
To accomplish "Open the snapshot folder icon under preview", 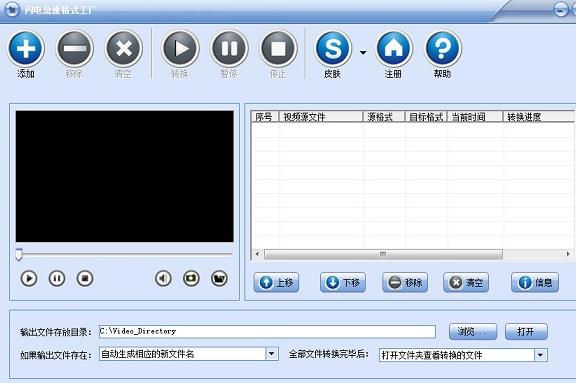I will point(219,279).
